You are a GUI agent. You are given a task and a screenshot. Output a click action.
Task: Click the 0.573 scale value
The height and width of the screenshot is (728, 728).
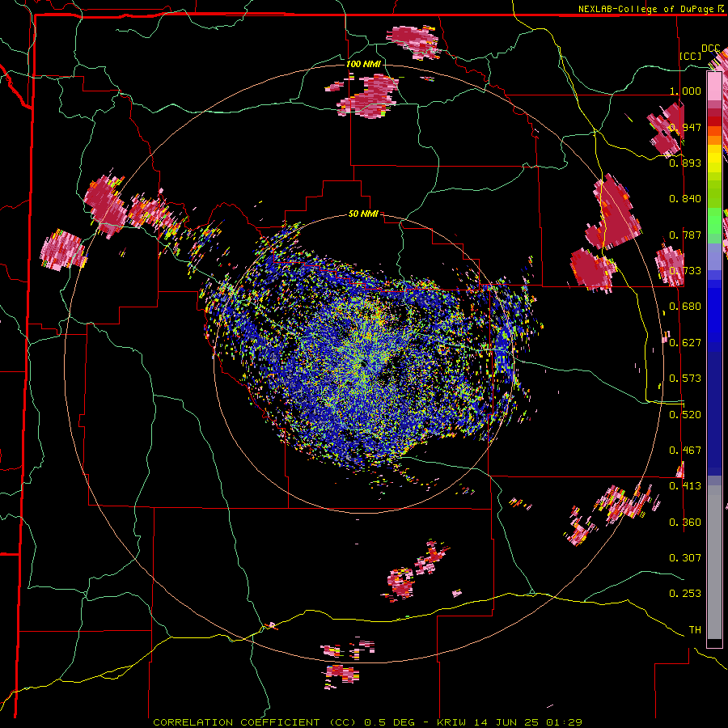pyautogui.click(x=685, y=379)
